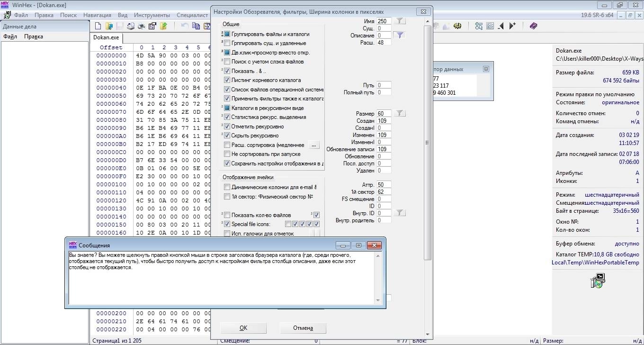Click the 1й сектор width field
This screenshot has width=644, height=345.
[x=384, y=191]
